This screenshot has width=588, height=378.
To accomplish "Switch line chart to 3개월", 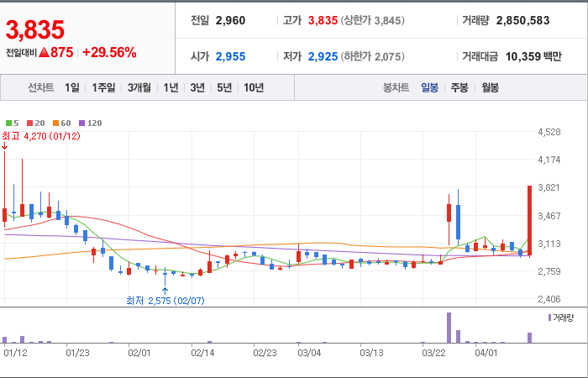I will coord(139,87).
